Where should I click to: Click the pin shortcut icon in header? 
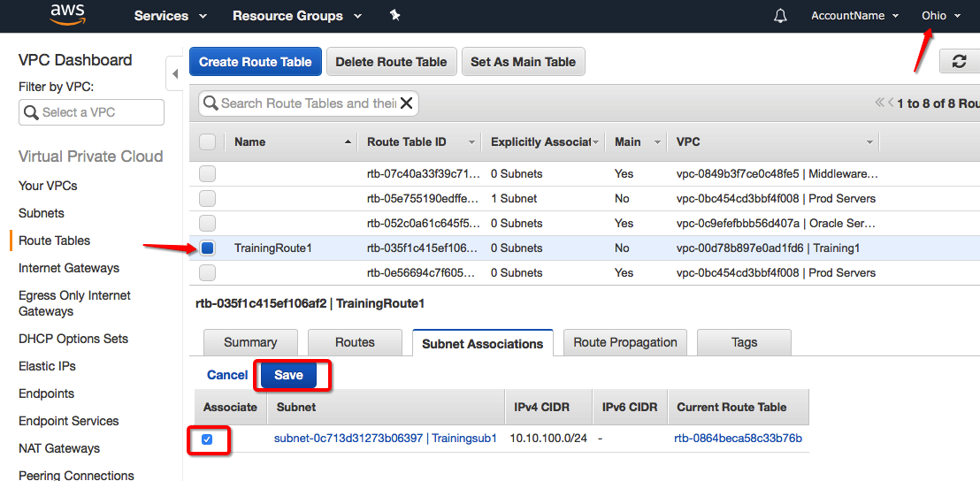click(x=394, y=16)
